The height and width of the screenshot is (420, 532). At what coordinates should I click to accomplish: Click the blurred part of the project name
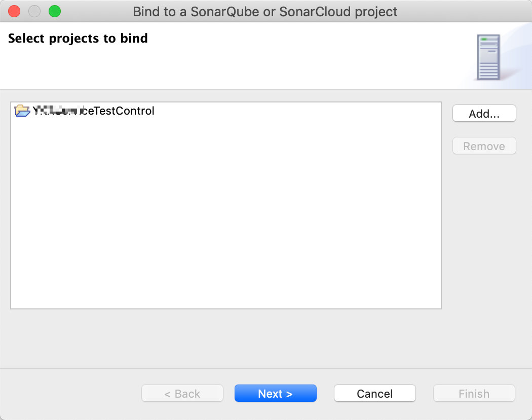tap(56, 111)
